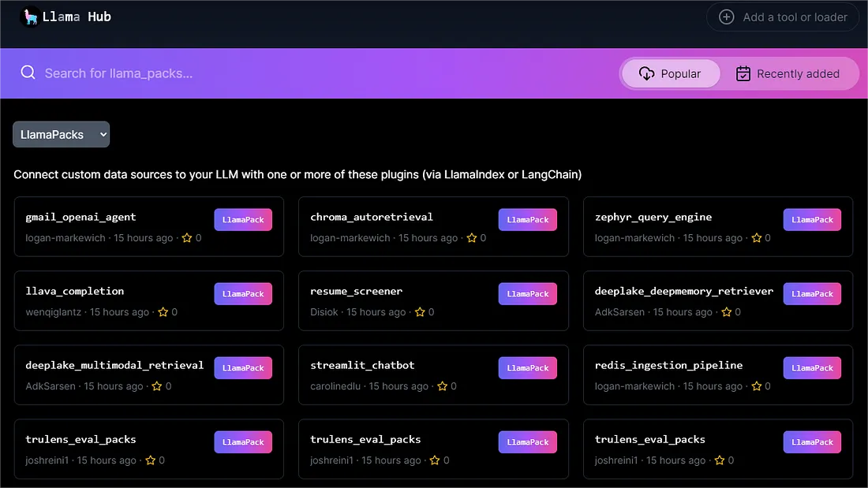Click author logan-markewich on gmail_openai_agent card
The image size is (868, 488).
click(x=65, y=238)
